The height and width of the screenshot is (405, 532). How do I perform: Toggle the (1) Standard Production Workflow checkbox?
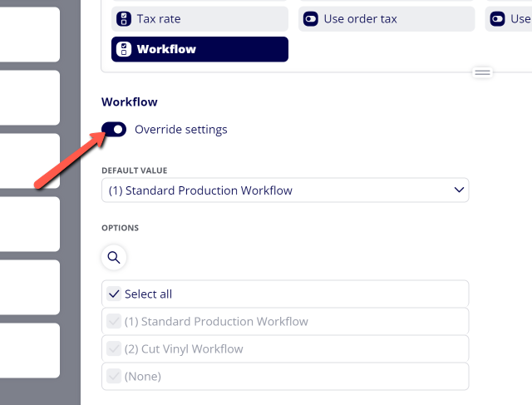[114, 321]
